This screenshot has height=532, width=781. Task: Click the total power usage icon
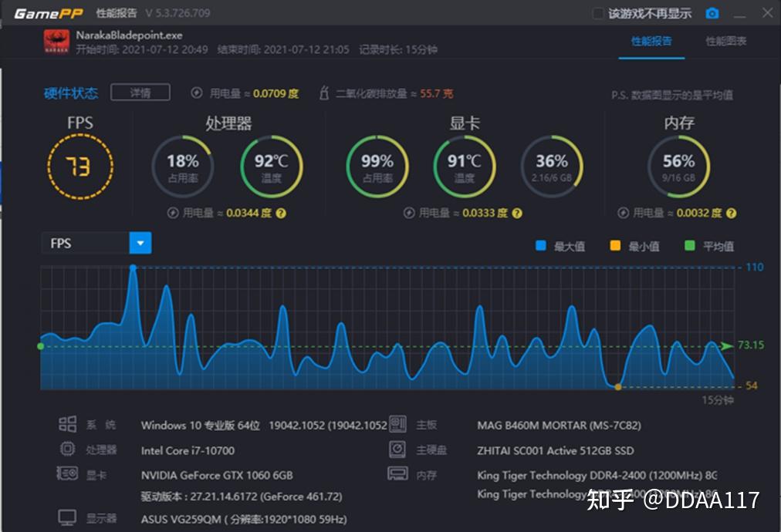coord(197,93)
